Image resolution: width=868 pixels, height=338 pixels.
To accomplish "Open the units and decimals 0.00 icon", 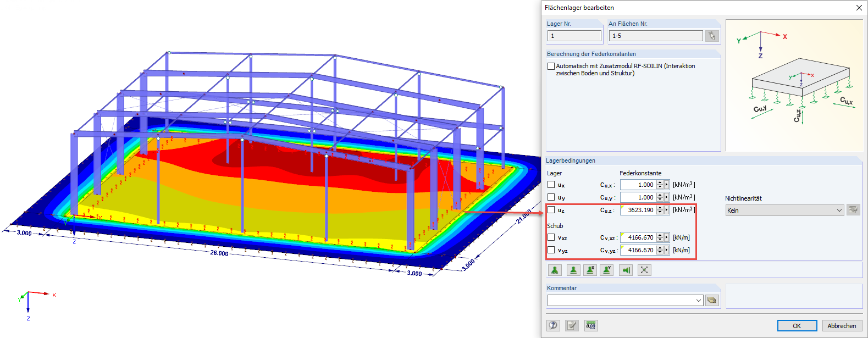I will click(x=591, y=325).
